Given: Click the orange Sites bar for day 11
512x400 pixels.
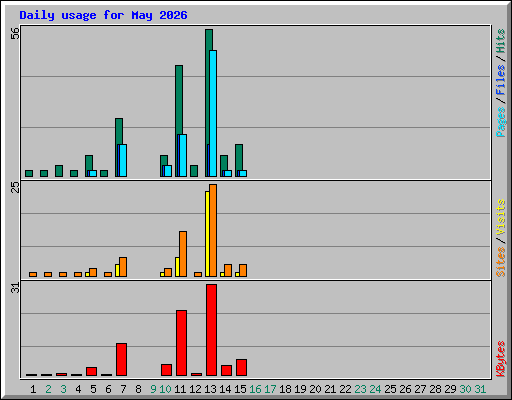Looking at the screenshot, I should 183,254.
